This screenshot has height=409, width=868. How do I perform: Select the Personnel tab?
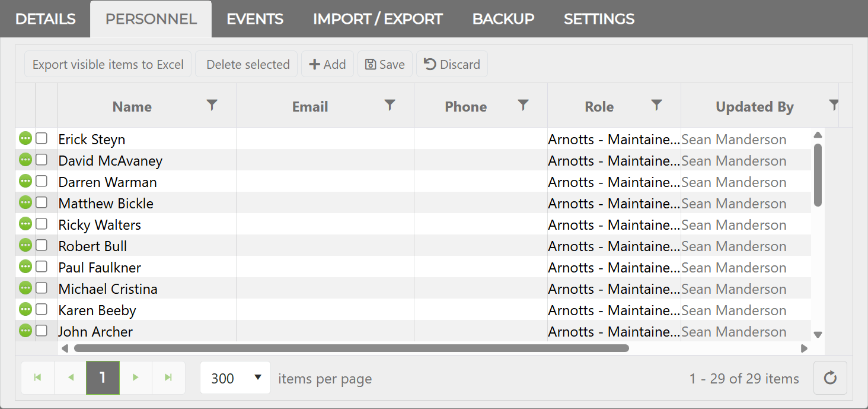[x=151, y=19]
